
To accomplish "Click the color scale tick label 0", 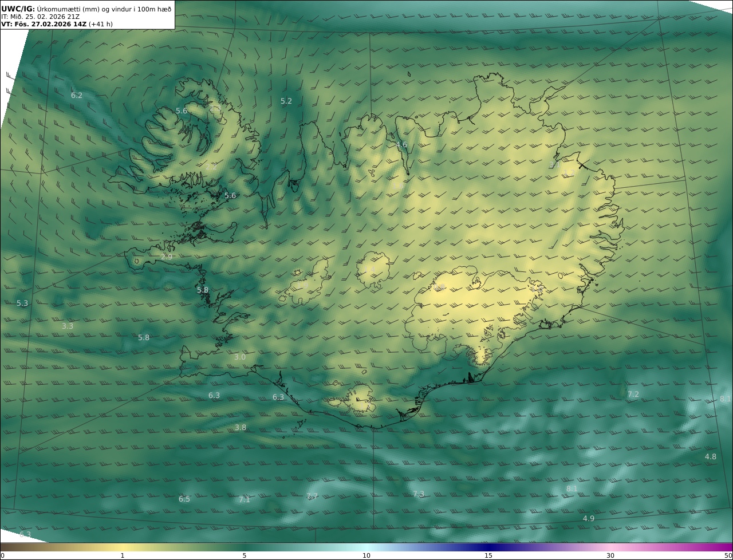I will (x=2, y=555).
